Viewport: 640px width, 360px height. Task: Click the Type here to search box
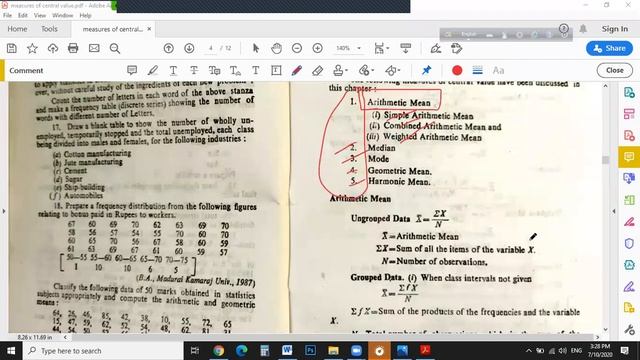[103, 351]
